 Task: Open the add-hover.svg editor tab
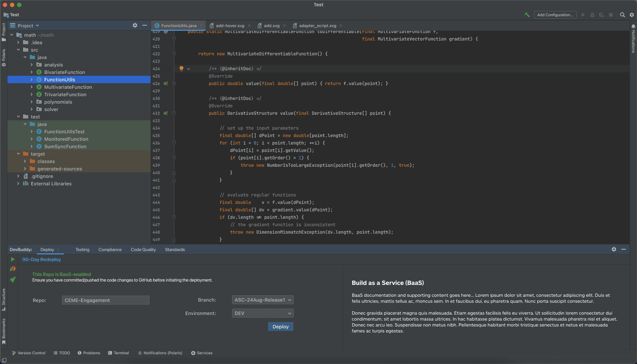[x=230, y=26]
